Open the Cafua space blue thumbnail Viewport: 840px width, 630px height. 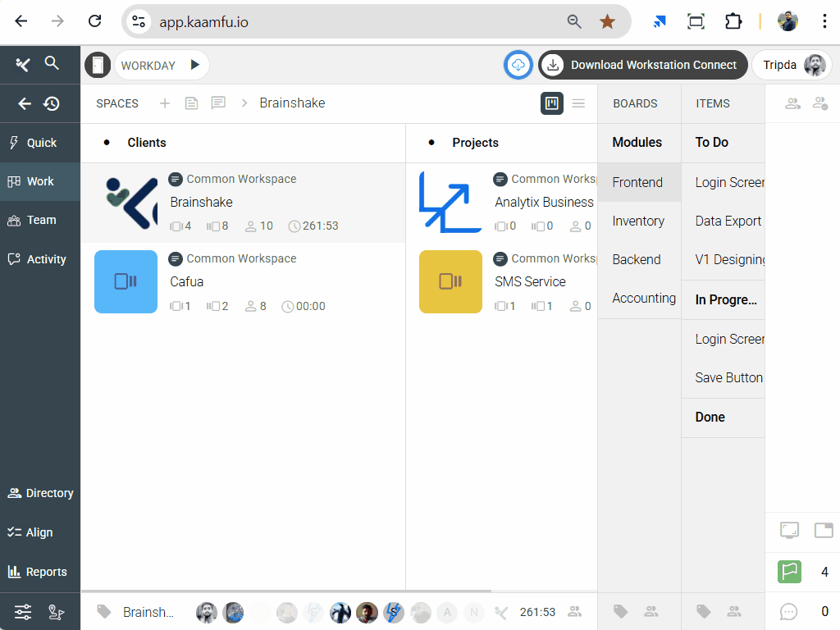pos(126,281)
